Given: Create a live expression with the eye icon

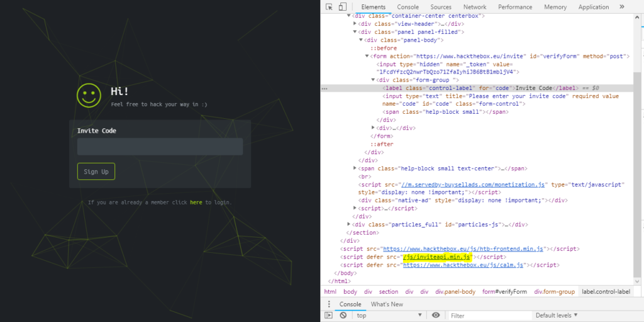Looking at the screenshot, I should (x=436, y=315).
